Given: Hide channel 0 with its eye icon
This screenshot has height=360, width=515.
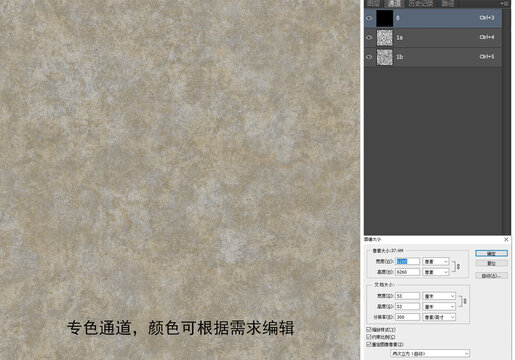Looking at the screenshot, I should (x=369, y=18).
